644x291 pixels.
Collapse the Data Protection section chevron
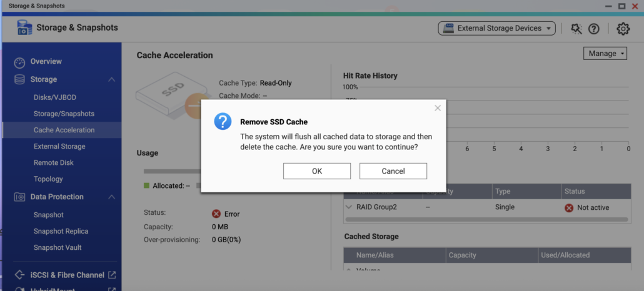coord(111,197)
